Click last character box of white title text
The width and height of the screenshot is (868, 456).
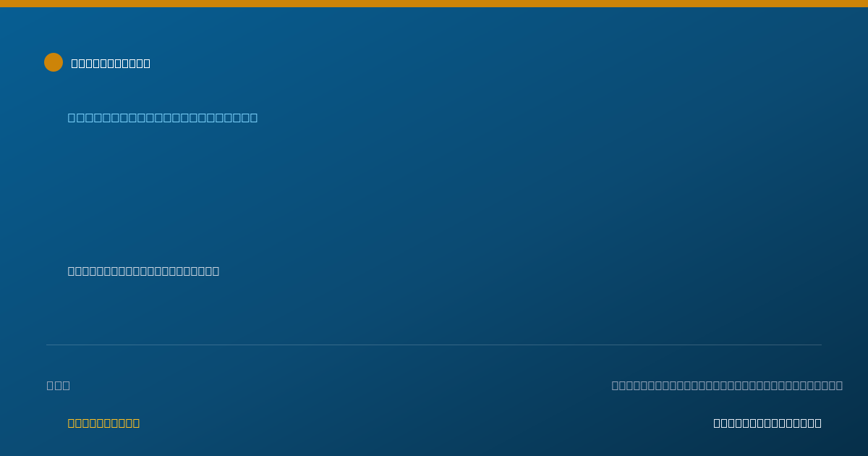click(x=147, y=63)
